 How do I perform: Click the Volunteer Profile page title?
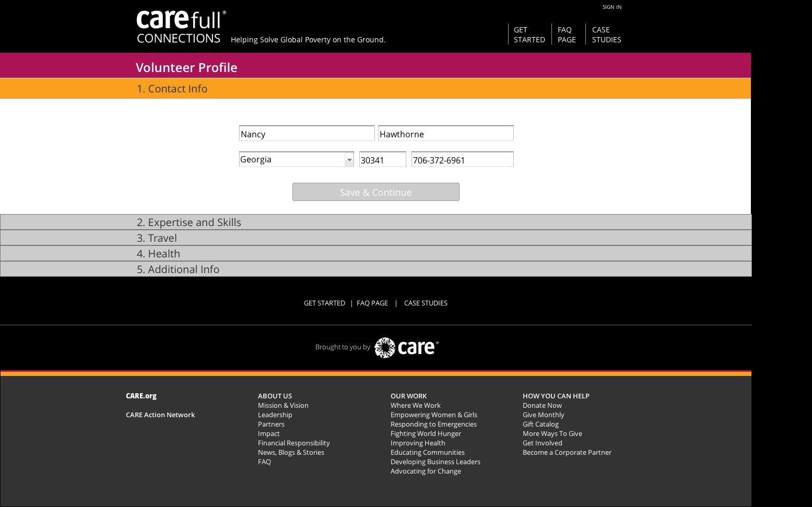tap(186, 67)
